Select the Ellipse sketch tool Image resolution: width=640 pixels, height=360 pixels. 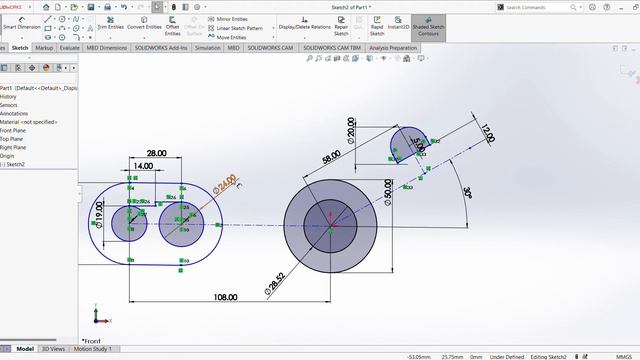(76, 28)
